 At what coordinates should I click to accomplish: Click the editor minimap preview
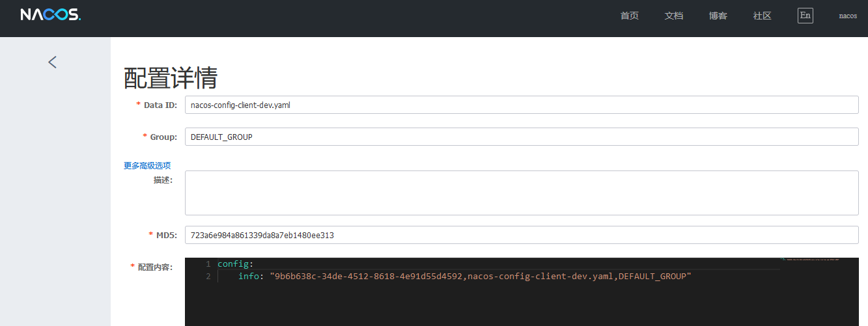[x=811, y=260]
